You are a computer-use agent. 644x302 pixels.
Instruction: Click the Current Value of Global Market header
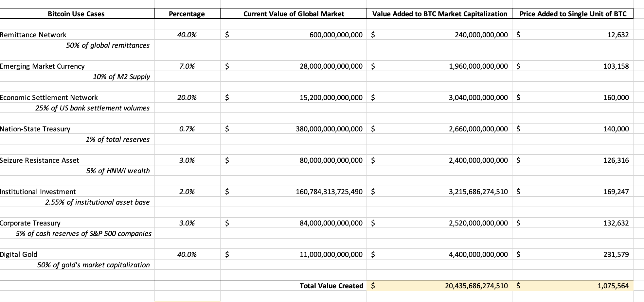click(x=294, y=14)
